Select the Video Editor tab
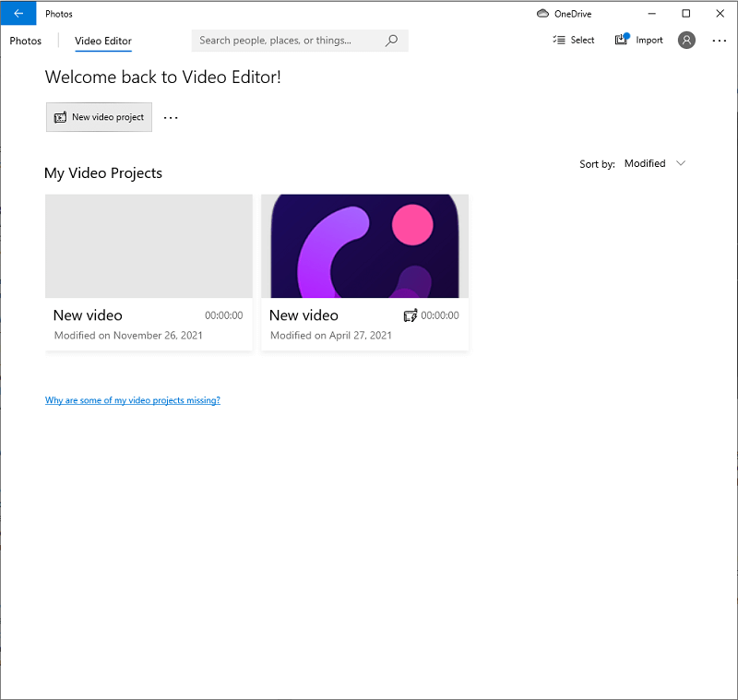The height and width of the screenshot is (700, 738). pyautogui.click(x=103, y=41)
